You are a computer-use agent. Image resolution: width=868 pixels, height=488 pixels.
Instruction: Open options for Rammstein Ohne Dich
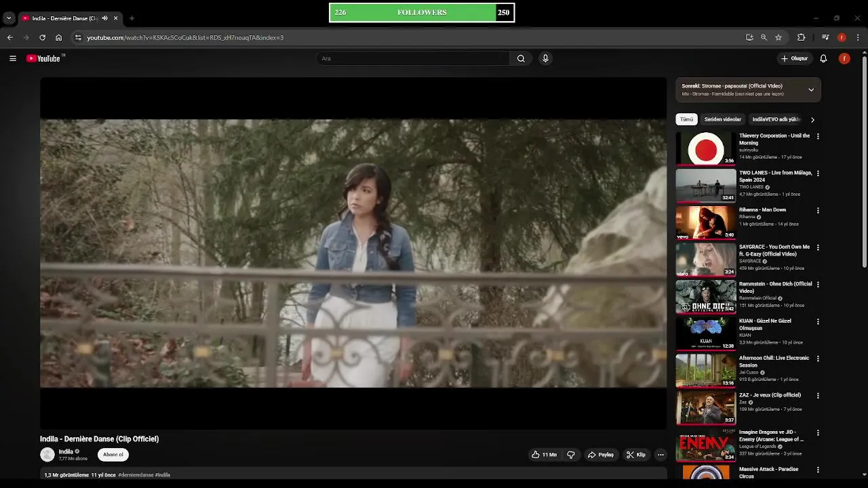click(818, 285)
